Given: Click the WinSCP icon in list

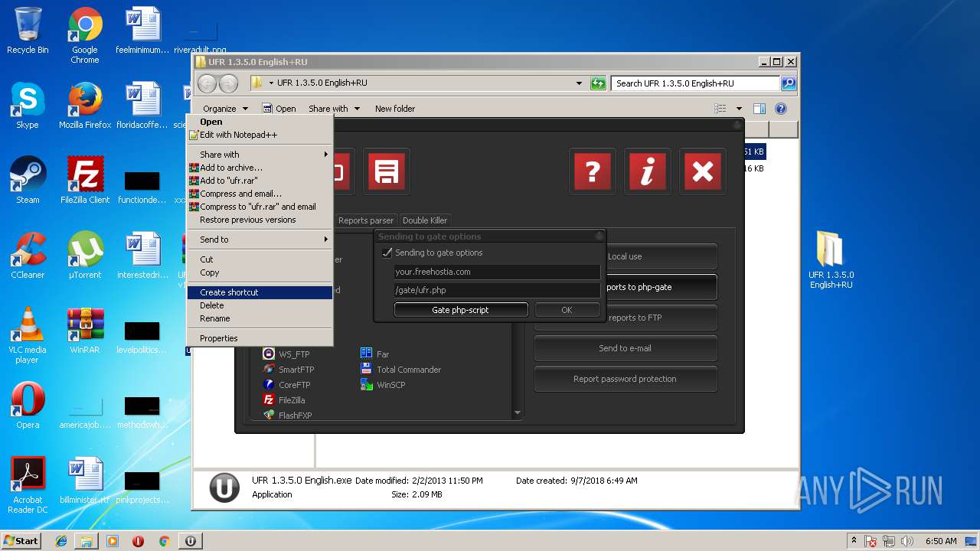Looking at the screenshot, I should click(367, 384).
